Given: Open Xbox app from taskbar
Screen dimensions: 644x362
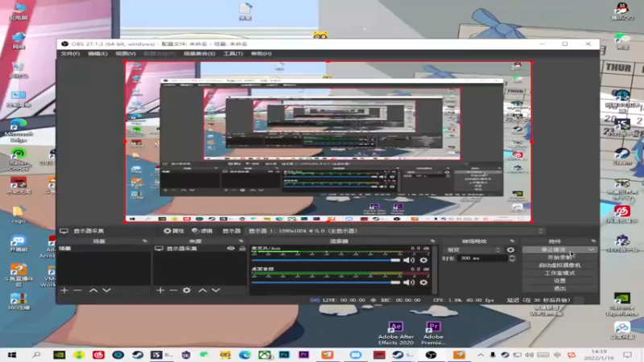Looking at the screenshot, I should pyautogui.click(x=265, y=355).
